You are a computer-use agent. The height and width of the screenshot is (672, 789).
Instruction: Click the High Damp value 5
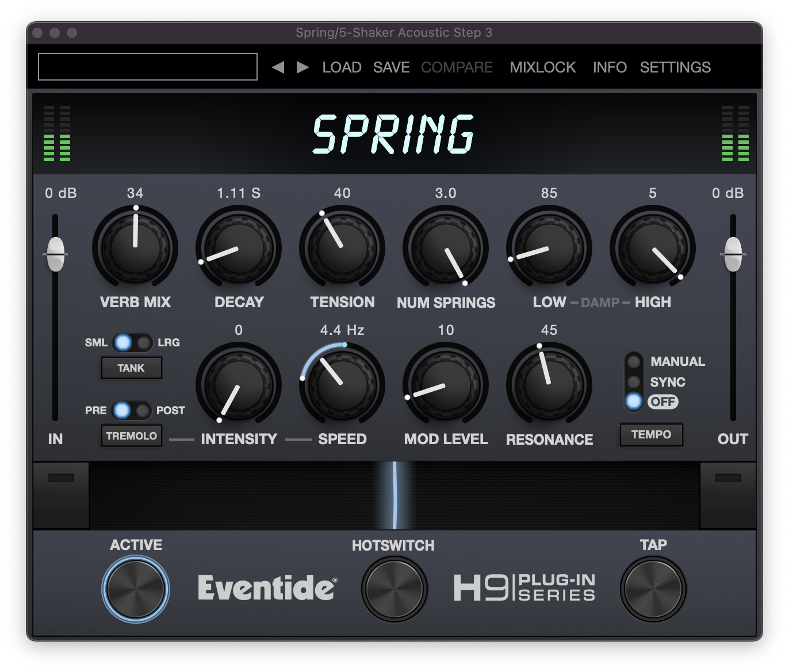tap(653, 193)
